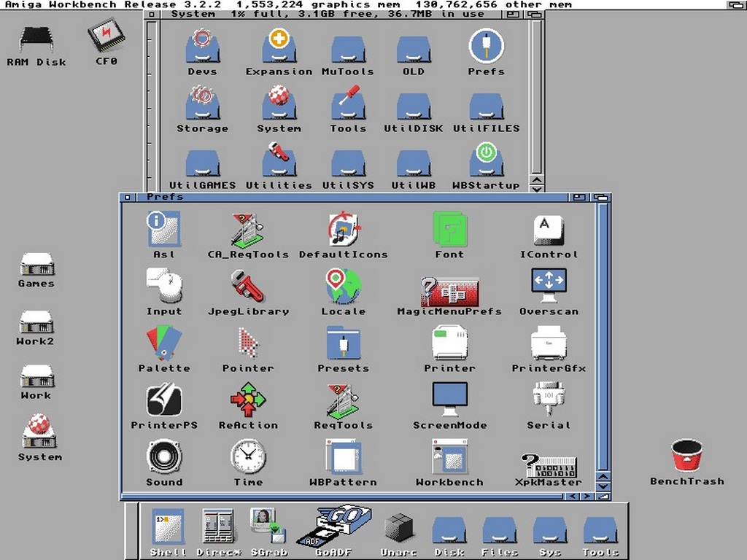The image size is (747, 560).
Task: Select the Palette prefs icon
Action: [x=164, y=343]
